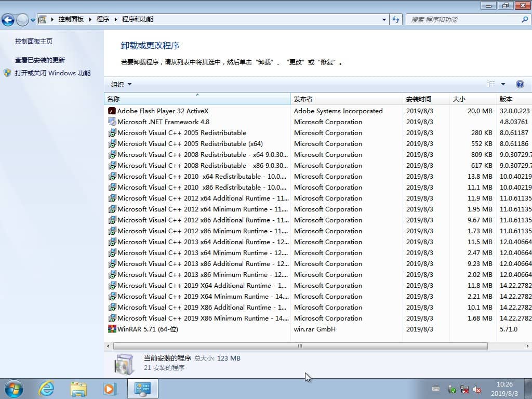Select Microsoft Visual C++ 2013 x64 Minimum Runtime
Screen dimensions: 532x399
(x=203, y=253)
